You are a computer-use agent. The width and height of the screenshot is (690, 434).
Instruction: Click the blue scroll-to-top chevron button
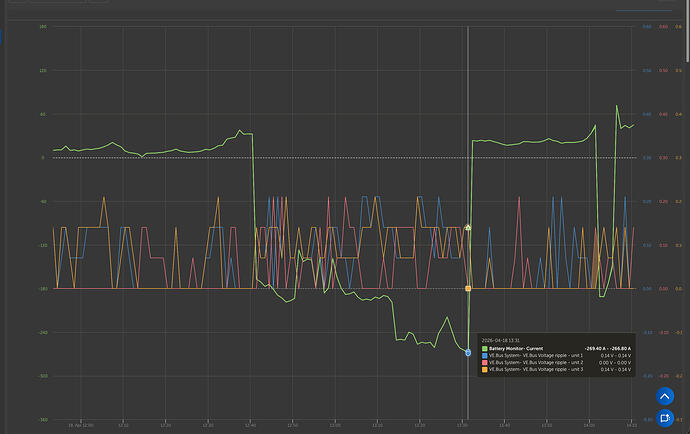663,396
